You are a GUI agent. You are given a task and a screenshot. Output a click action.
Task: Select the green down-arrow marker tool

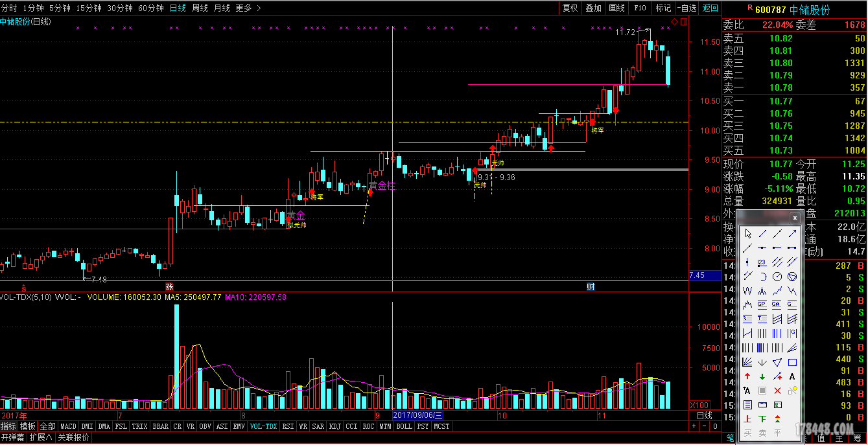(x=762, y=376)
